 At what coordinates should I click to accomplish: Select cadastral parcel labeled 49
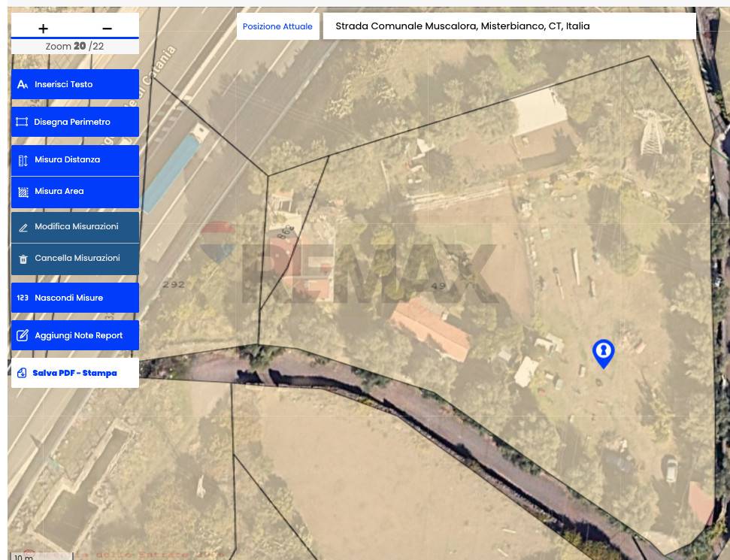click(438, 286)
